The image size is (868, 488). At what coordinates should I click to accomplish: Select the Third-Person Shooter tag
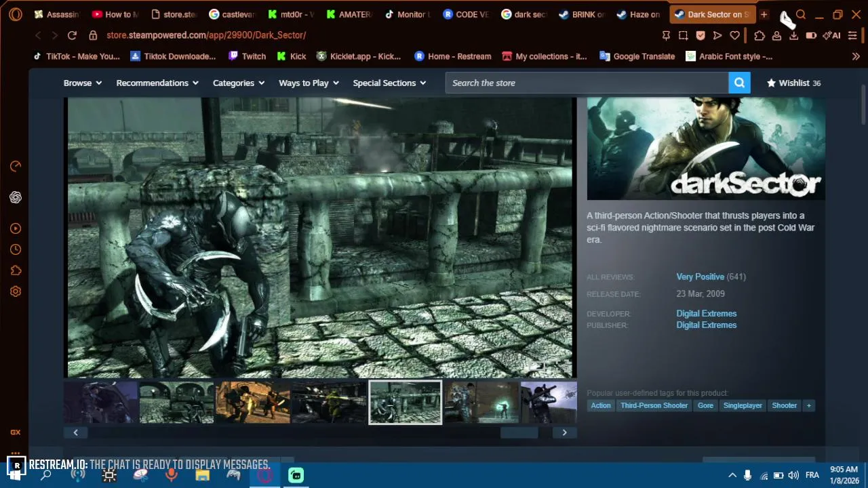coord(654,405)
